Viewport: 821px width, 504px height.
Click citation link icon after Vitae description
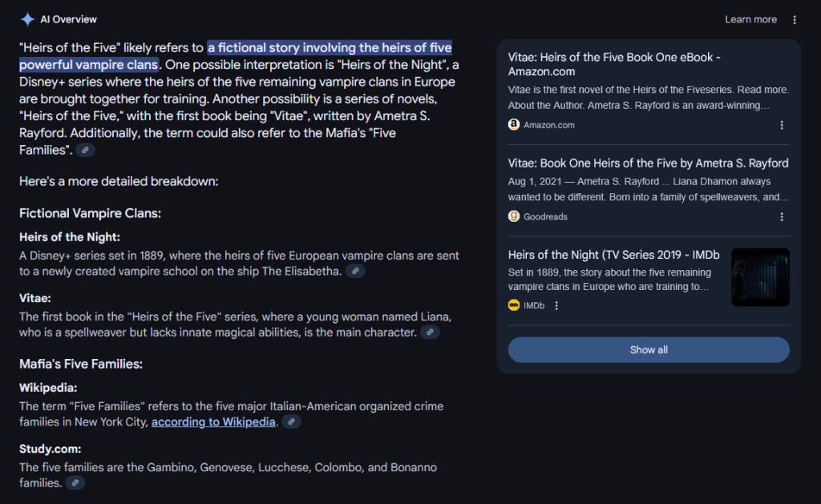point(430,333)
